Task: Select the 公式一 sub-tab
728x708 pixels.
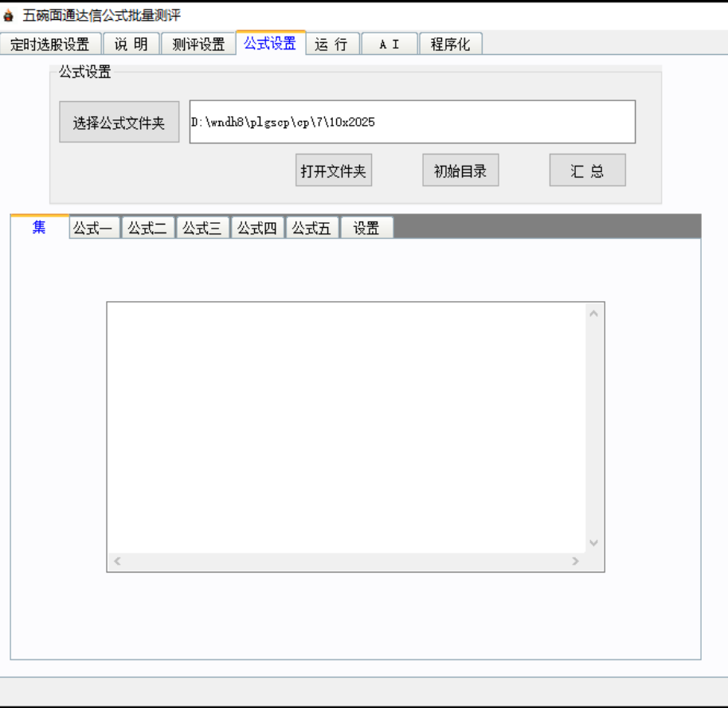Action: point(93,229)
